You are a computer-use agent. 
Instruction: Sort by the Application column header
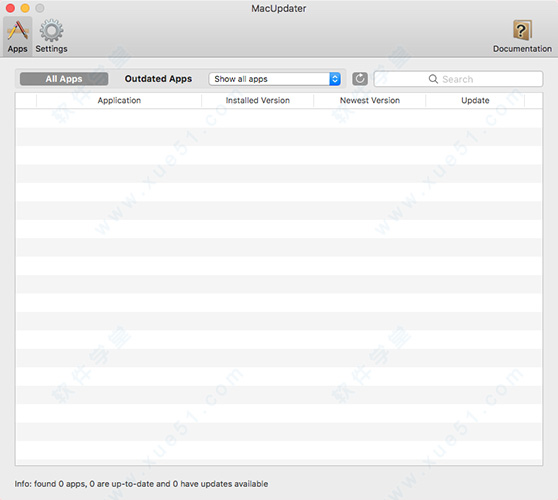click(119, 101)
